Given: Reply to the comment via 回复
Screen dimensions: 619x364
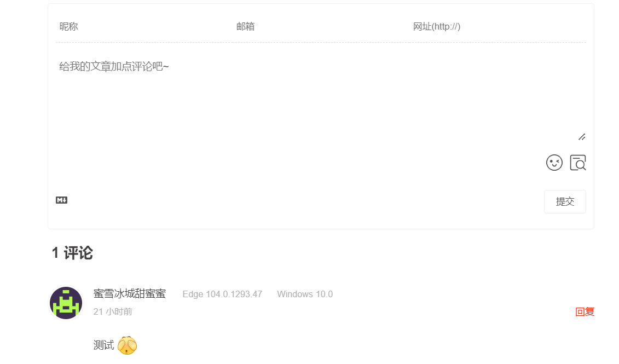Looking at the screenshot, I should 585,312.
